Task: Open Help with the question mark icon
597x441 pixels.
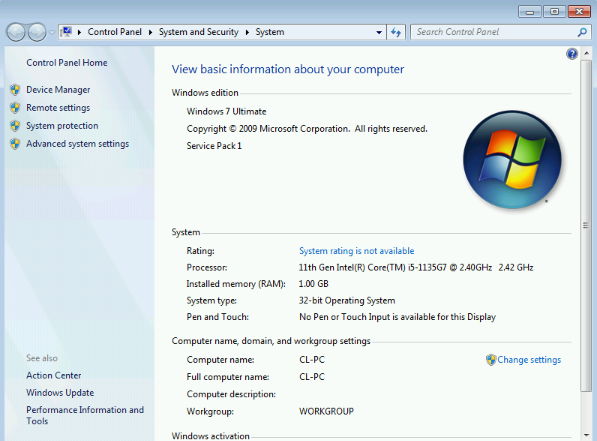Action: [x=571, y=54]
